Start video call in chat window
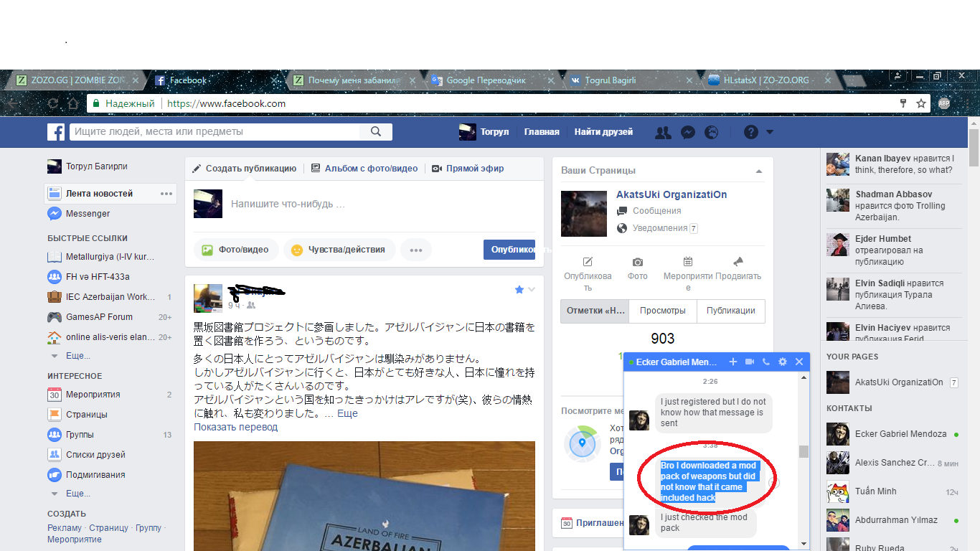The image size is (980, 551). coord(750,362)
